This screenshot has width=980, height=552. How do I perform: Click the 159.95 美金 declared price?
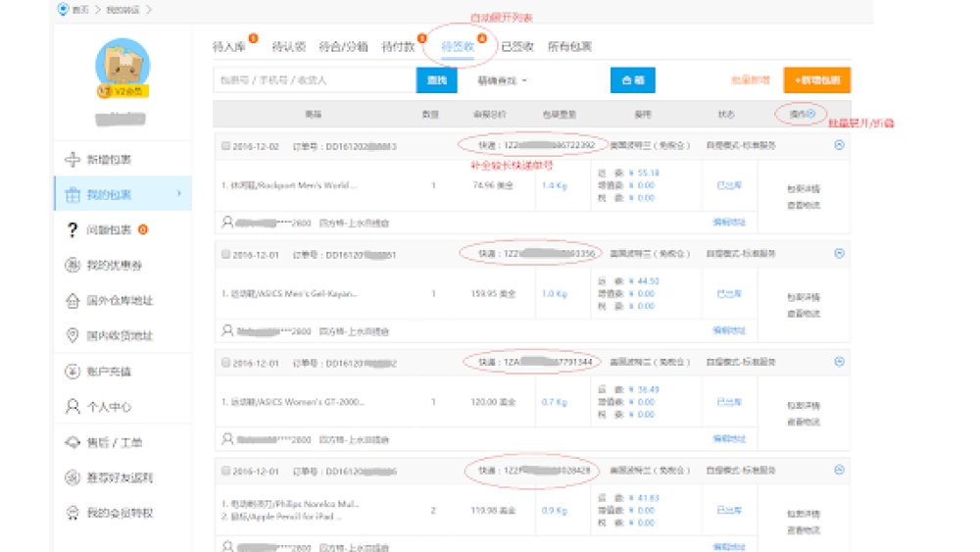pyautogui.click(x=493, y=293)
